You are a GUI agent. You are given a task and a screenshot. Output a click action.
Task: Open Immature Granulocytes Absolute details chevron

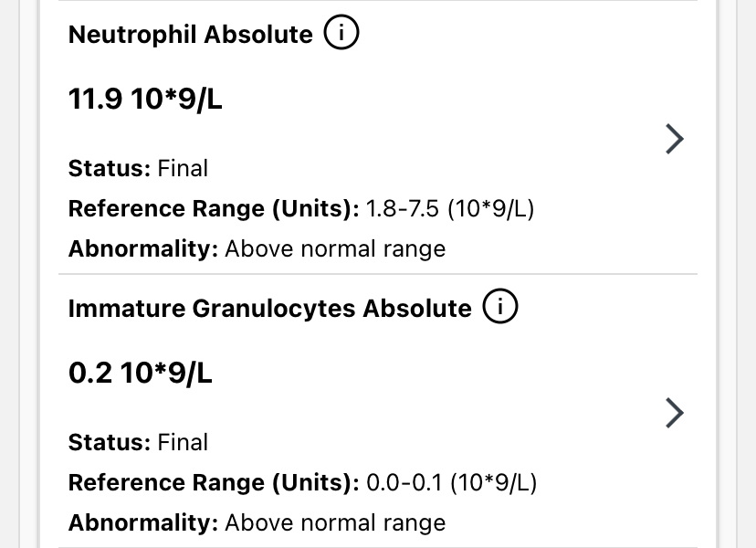click(675, 413)
